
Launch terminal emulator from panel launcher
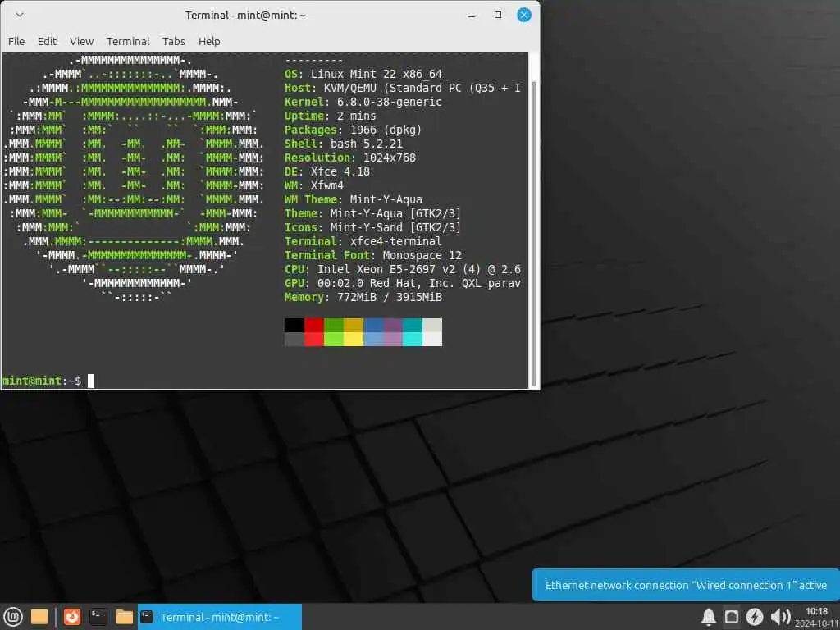[x=98, y=617]
